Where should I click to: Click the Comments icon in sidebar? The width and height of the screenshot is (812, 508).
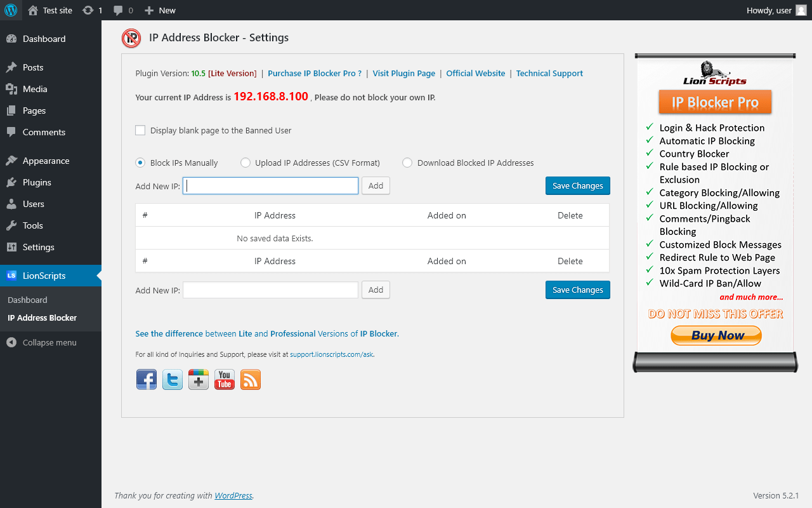tap(11, 132)
